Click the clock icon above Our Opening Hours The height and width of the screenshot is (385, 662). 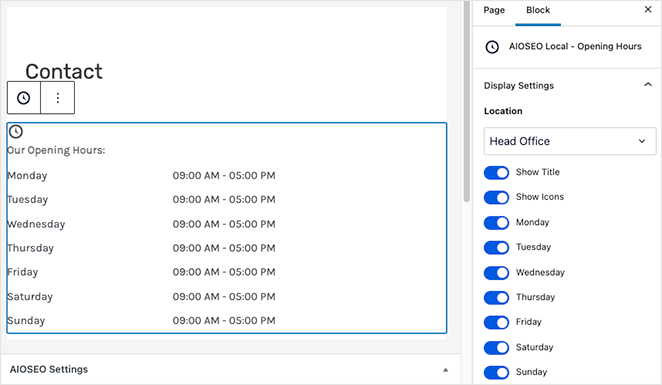pyautogui.click(x=16, y=131)
